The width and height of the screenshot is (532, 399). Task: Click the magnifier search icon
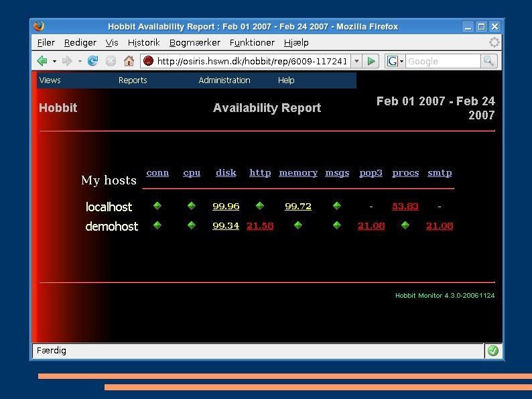[x=488, y=62]
